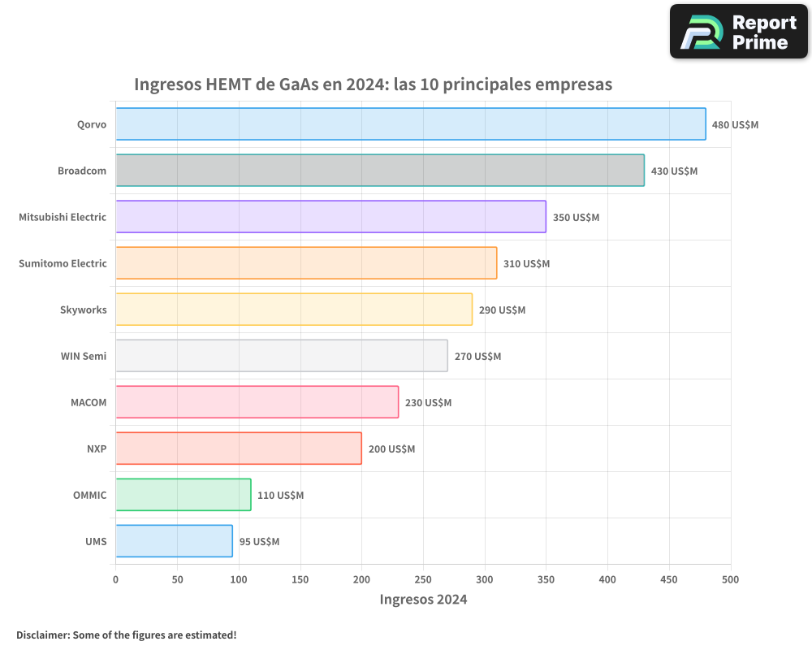Click the Report Prime brand text
812x650 pixels.
pos(764,32)
